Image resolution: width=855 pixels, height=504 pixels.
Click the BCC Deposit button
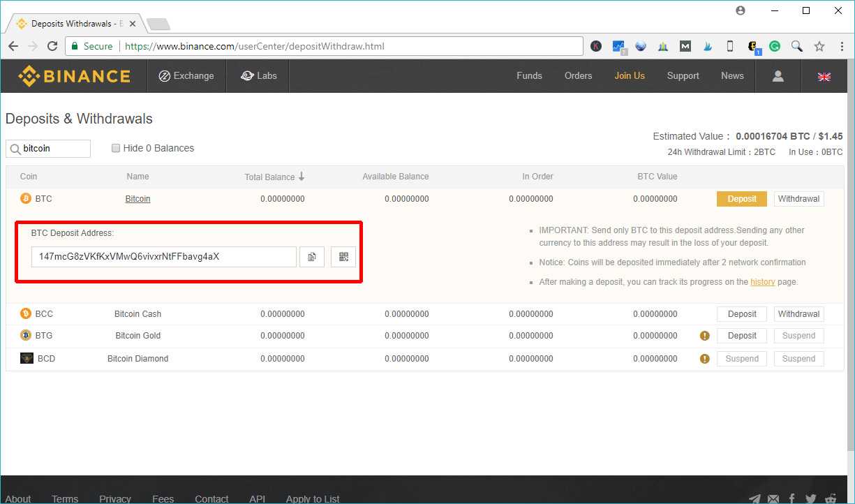click(x=742, y=314)
